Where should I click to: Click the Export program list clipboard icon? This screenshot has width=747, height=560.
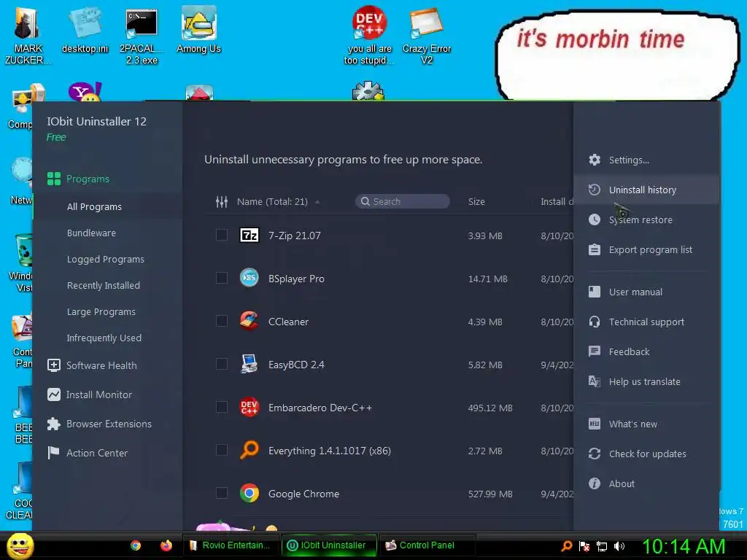coord(595,249)
